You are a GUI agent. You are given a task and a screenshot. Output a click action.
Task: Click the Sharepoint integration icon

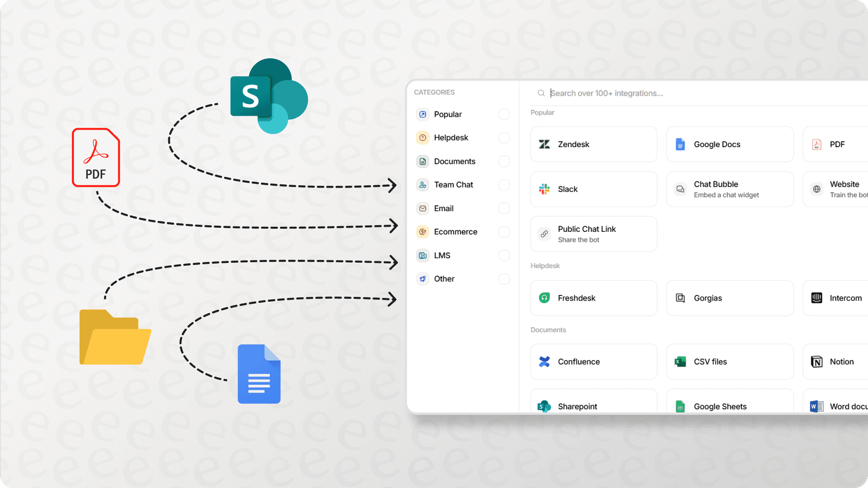(x=544, y=406)
